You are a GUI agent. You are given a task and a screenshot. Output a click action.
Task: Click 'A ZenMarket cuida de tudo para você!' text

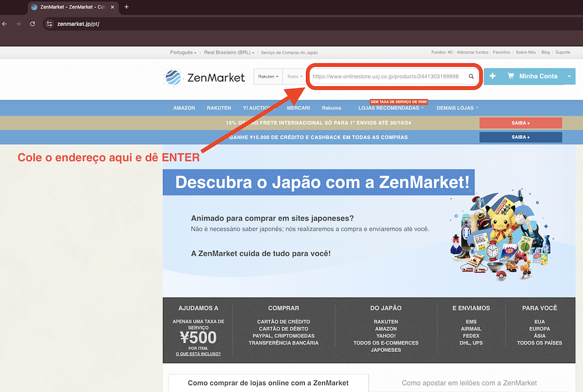pos(260,253)
